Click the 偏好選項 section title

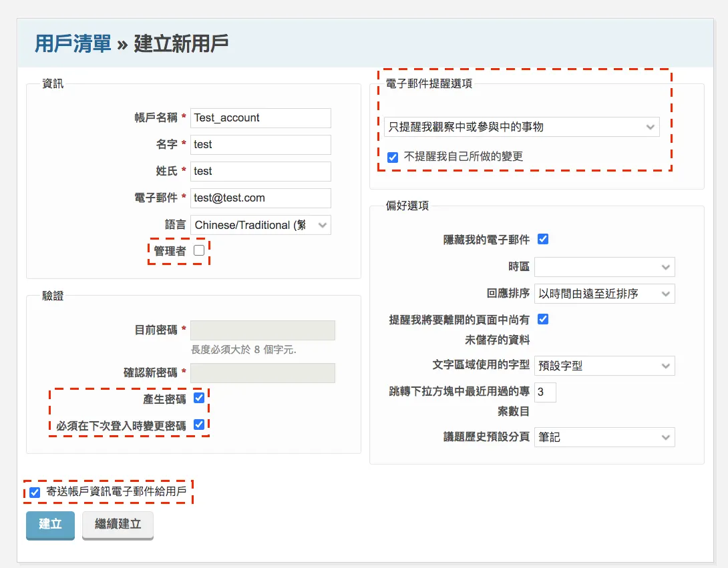click(x=407, y=206)
